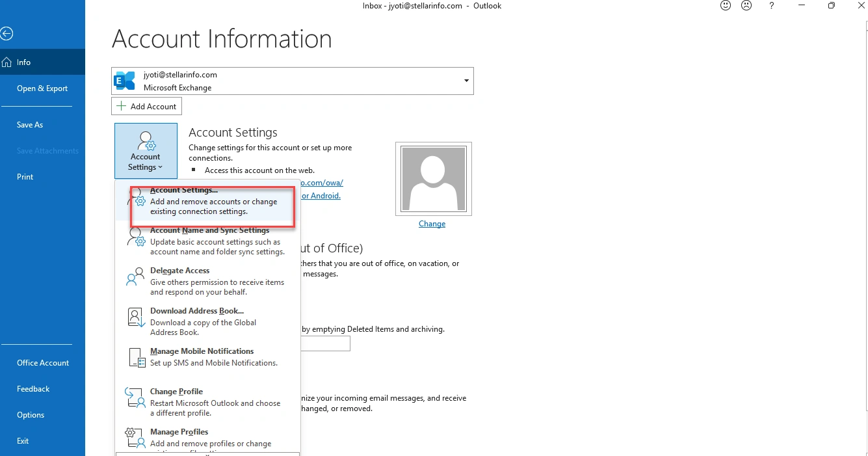Open Help with the question mark icon
868x456 pixels.
click(771, 6)
